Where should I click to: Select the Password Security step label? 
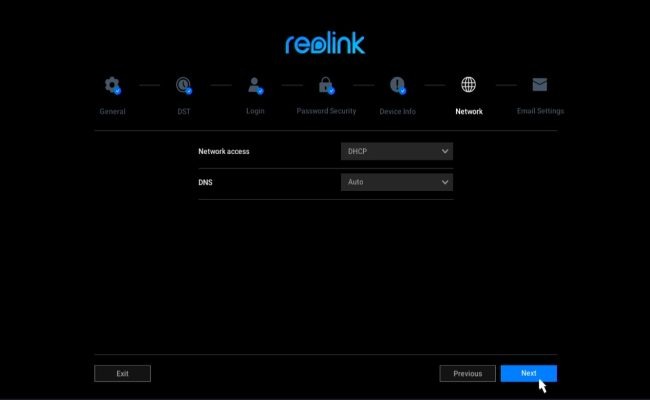(x=326, y=111)
